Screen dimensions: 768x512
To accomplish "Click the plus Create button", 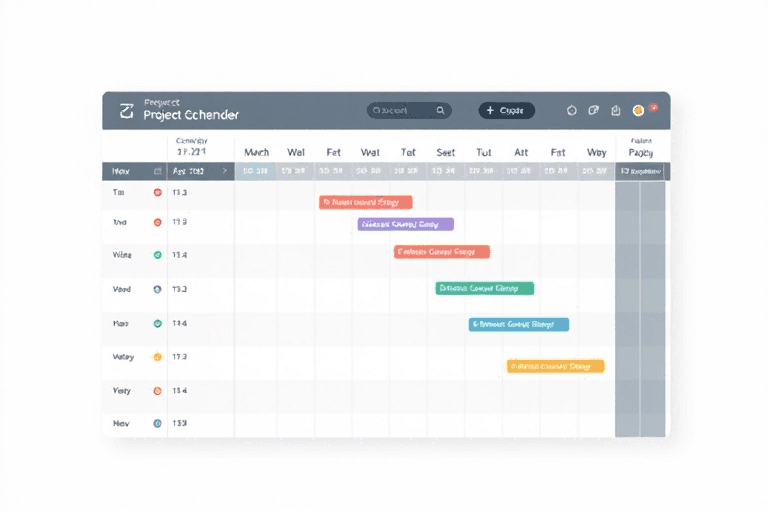I will pos(506,111).
